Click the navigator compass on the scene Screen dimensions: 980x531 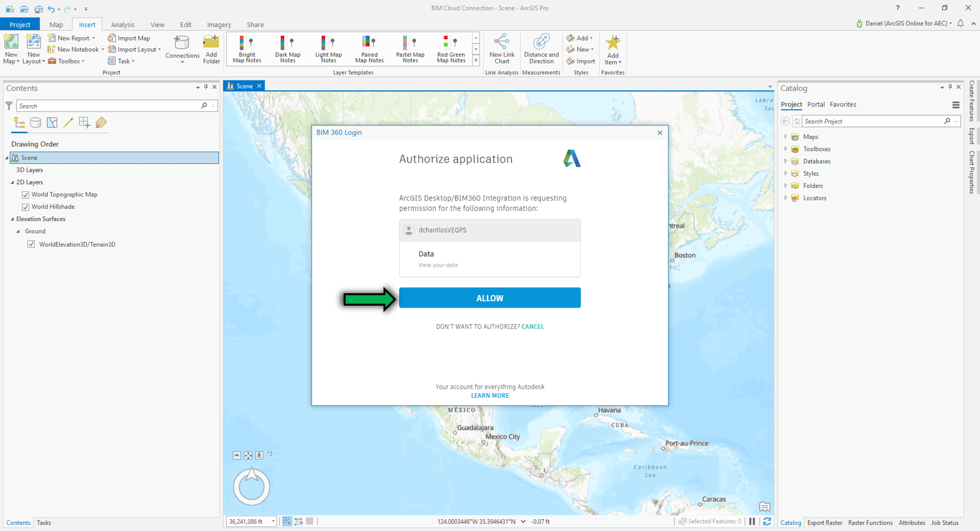[252, 487]
